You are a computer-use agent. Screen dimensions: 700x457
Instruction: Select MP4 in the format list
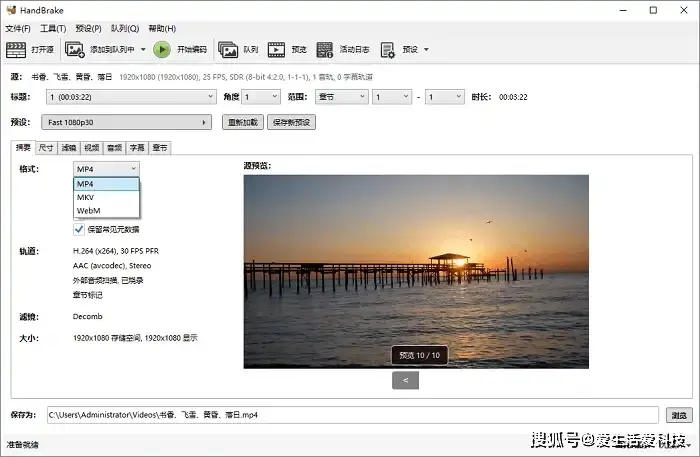[106, 184]
